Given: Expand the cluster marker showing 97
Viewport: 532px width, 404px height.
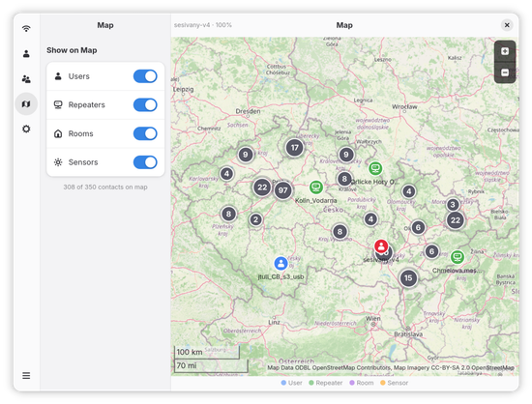Looking at the screenshot, I should [283, 190].
